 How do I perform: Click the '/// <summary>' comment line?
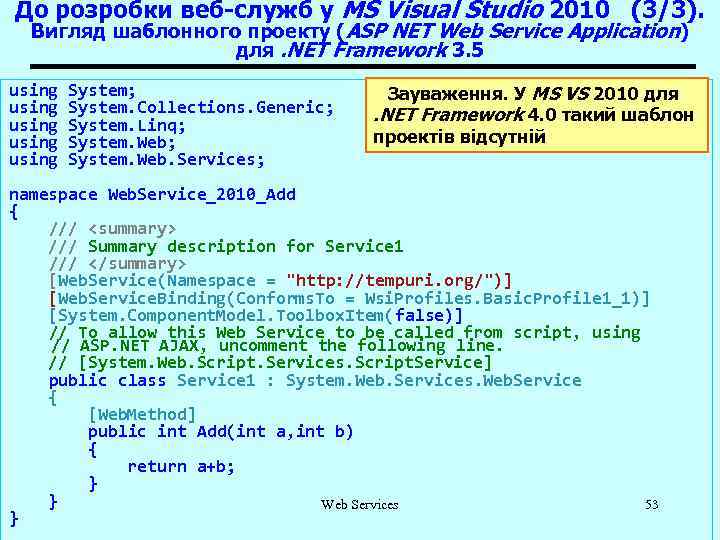pyautogui.click(x=112, y=229)
